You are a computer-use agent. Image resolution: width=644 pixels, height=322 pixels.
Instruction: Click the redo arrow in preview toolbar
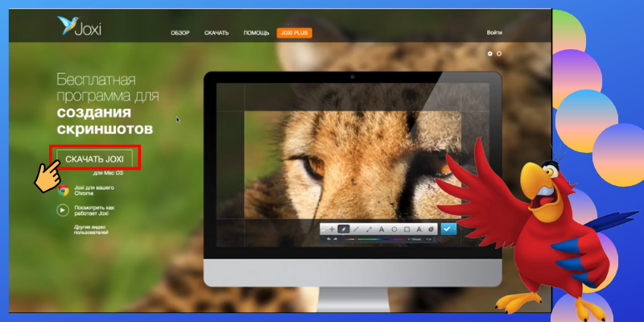335,239
